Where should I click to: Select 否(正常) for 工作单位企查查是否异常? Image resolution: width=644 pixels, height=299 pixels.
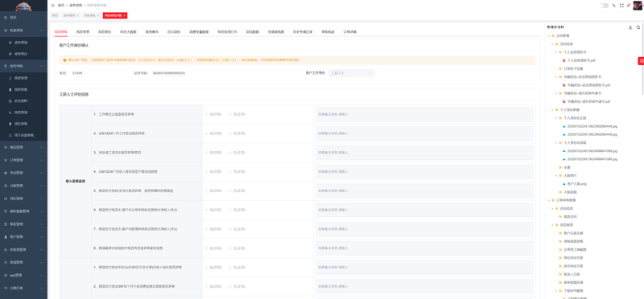tap(230, 114)
